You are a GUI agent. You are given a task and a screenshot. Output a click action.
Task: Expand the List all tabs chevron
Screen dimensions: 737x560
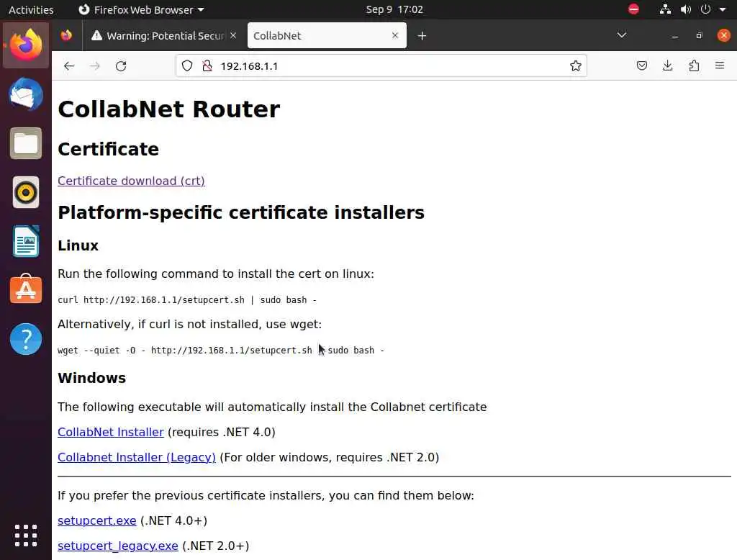pyautogui.click(x=621, y=35)
